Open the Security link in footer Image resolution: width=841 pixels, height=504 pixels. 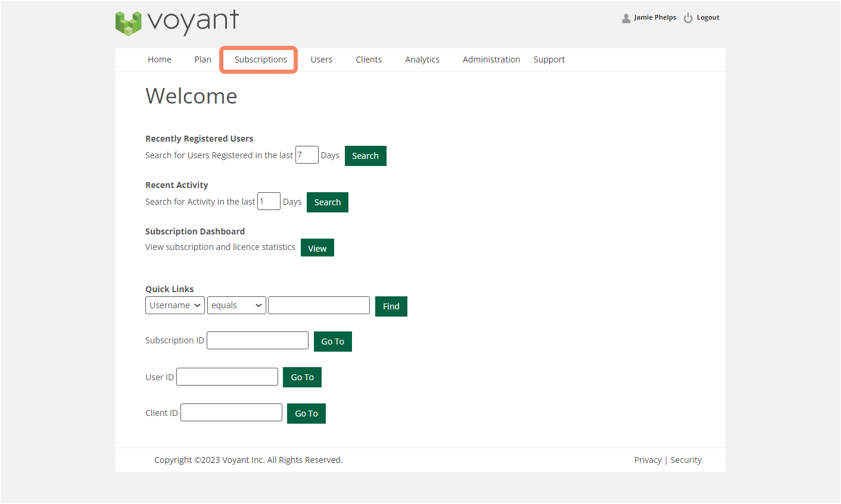[686, 460]
